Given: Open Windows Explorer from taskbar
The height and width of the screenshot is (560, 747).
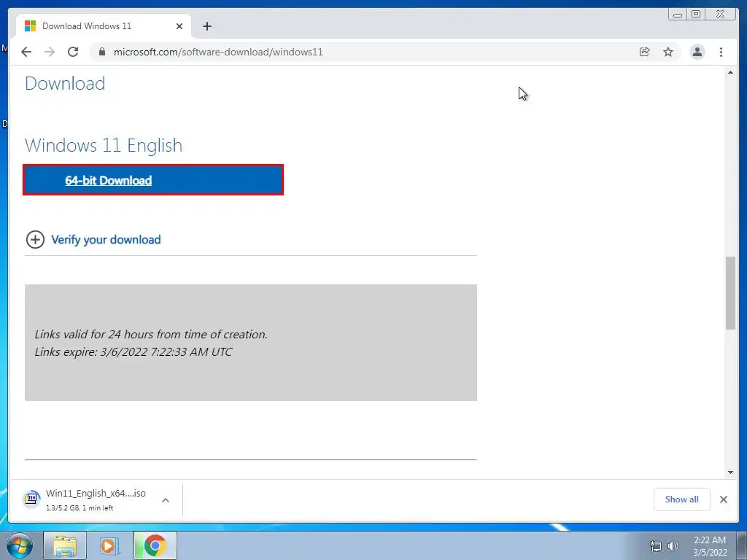Looking at the screenshot, I should coord(65,545).
